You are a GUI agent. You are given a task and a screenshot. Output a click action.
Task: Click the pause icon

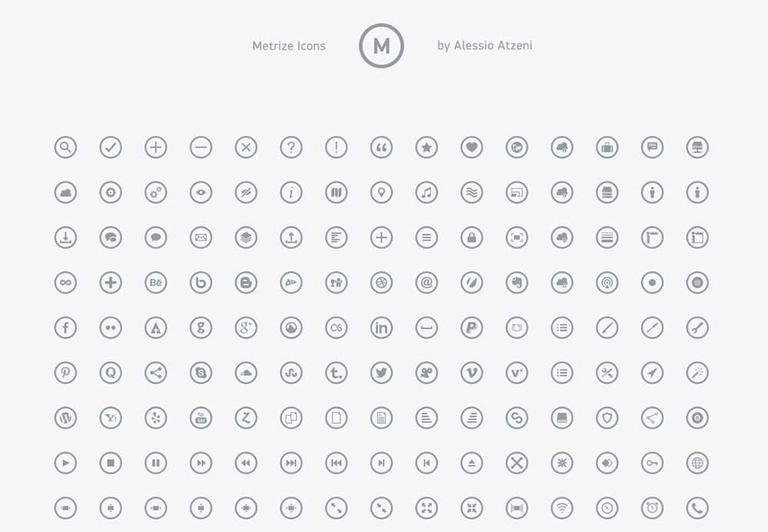pyautogui.click(x=156, y=462)
